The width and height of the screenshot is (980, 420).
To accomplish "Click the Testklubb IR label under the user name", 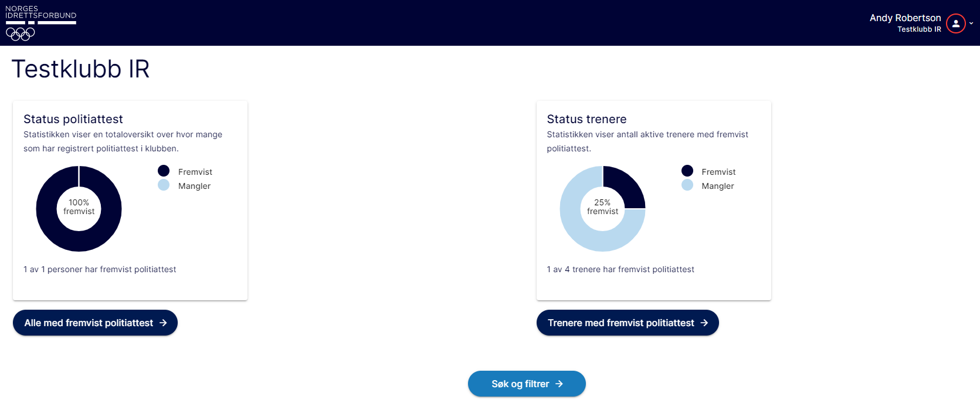I will [x=918, y=29].
